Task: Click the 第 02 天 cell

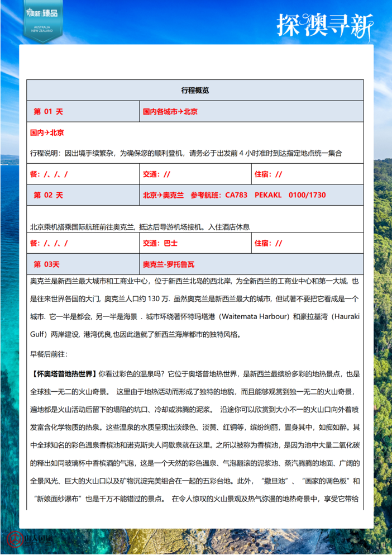Action: [83, 195]
